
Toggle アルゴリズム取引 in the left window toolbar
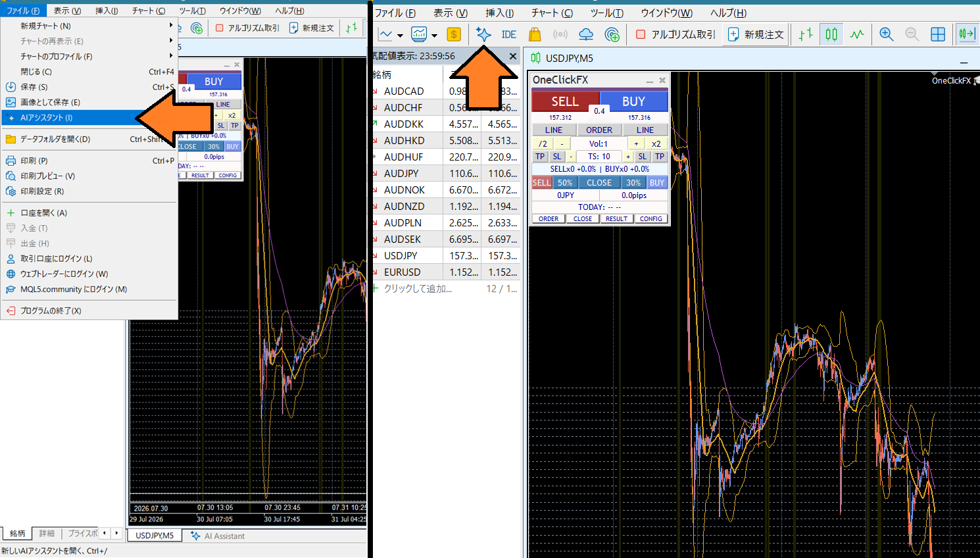pos(247,28)
